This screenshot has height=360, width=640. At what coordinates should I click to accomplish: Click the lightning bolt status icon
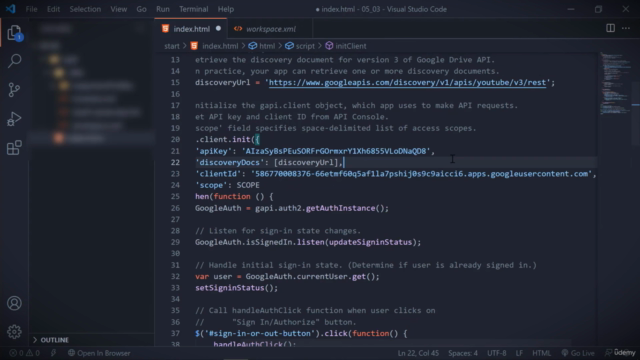[x=53, y=353]
